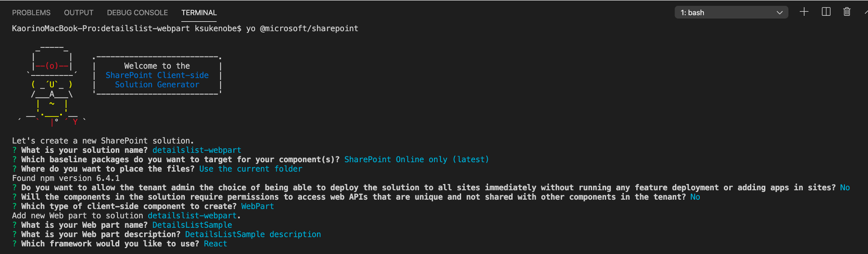Create a new terminal with plus icon

tap(804, 12)
